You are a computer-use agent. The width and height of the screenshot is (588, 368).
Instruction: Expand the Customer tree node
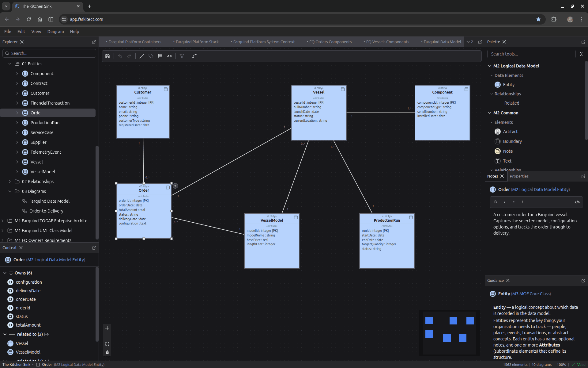(x=17, y=93)
